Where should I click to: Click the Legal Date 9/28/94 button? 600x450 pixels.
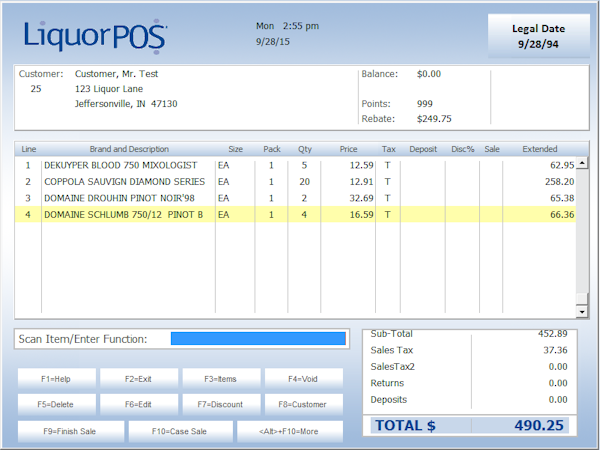pyautogui.click(x=538, y=36)
